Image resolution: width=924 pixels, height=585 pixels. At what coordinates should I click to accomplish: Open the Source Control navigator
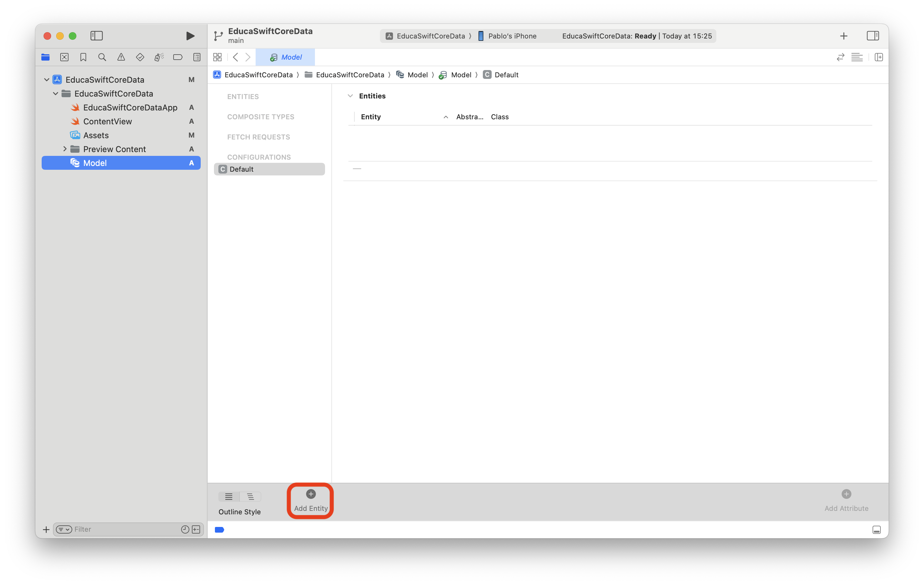tap(64, 57)
